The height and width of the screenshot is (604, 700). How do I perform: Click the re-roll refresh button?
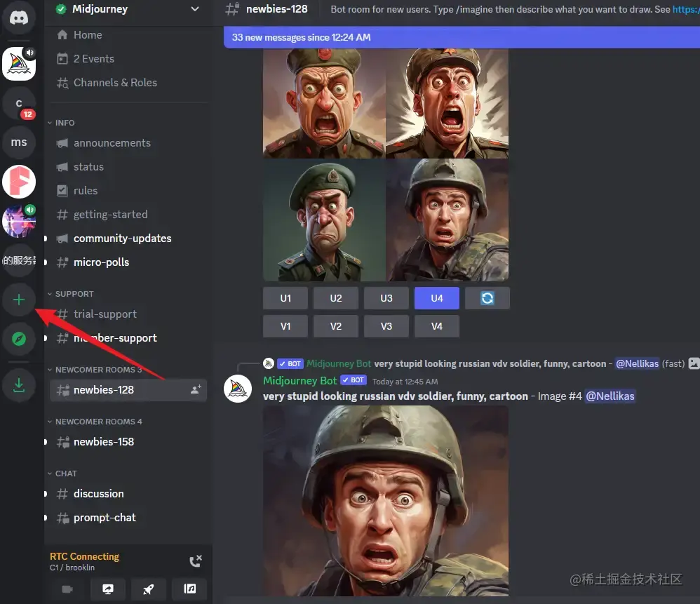(487, 298)
